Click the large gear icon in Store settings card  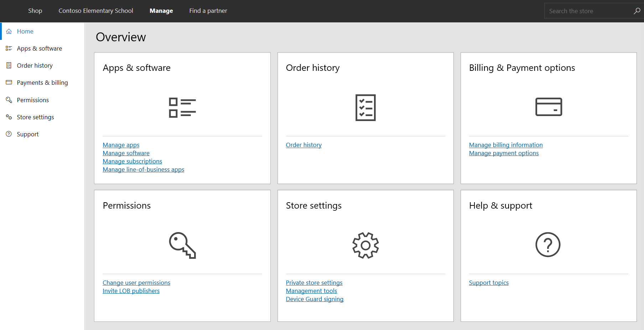(365, 245)
